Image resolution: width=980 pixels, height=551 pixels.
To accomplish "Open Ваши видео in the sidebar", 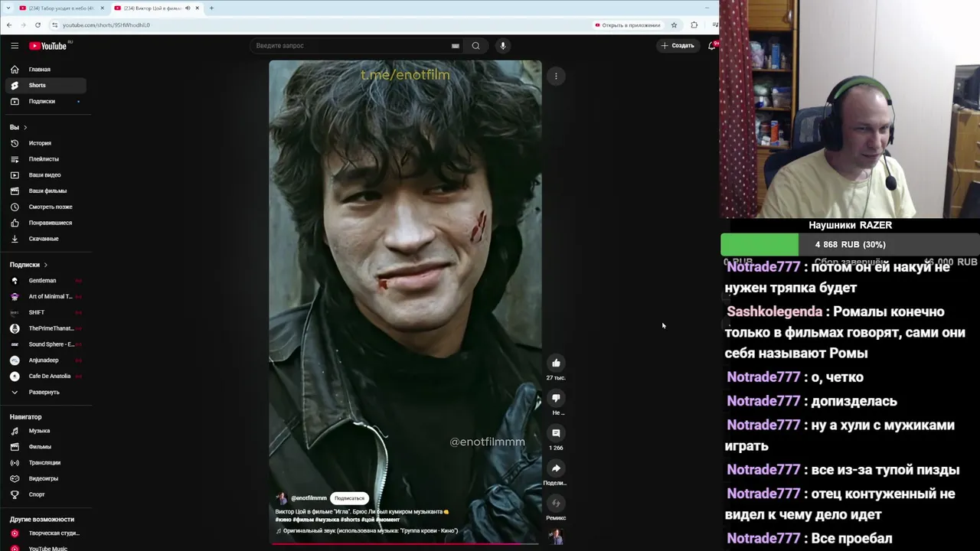I will click(x=46, y=175).
